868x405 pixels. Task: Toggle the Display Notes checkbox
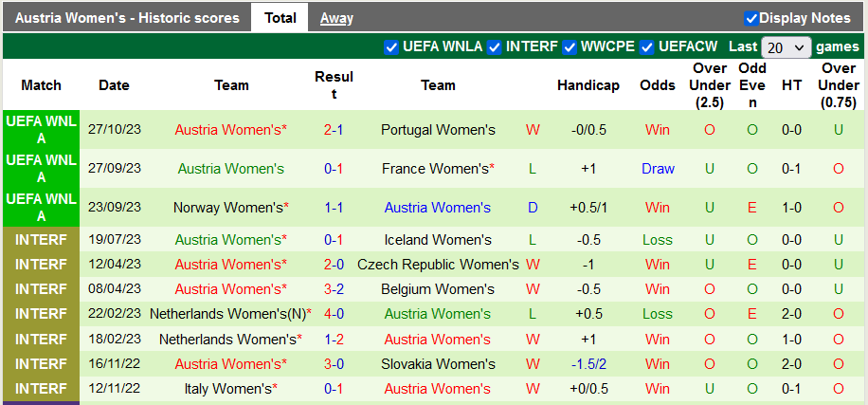click(750, 18)
